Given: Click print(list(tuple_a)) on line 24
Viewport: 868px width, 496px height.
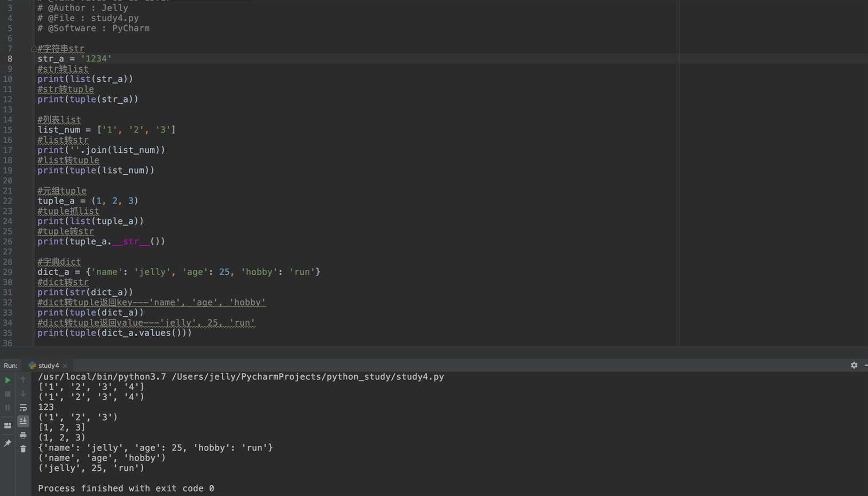Looking at the screenshot, I should (90, 221).
